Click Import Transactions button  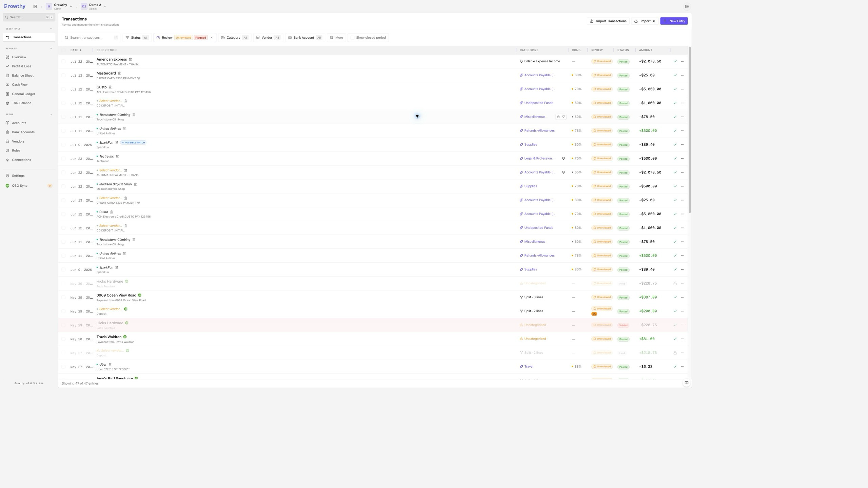coord(608,21)
